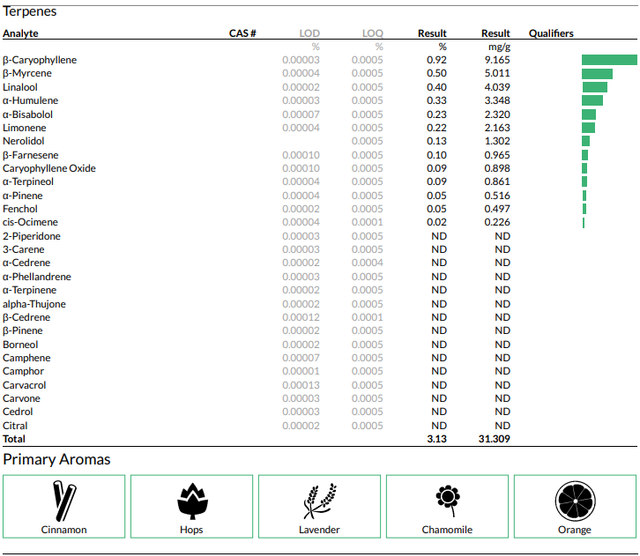
Task: Click the Analyte column header
Action: 21,33
